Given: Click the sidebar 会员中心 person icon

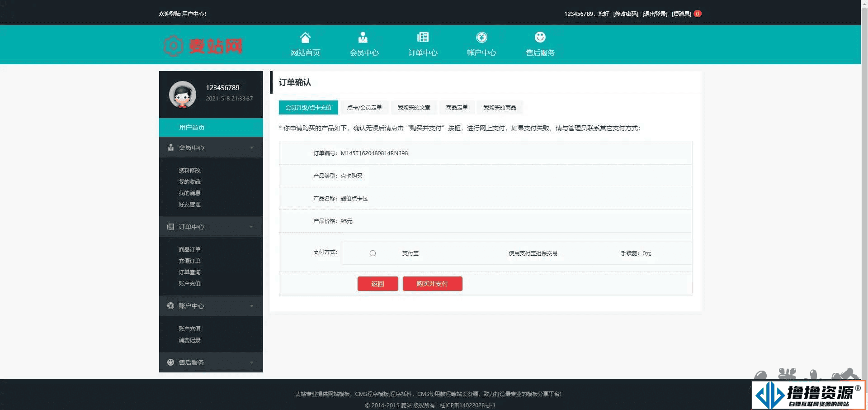Looking at the screenshot, I should click(x=170, y=147).
